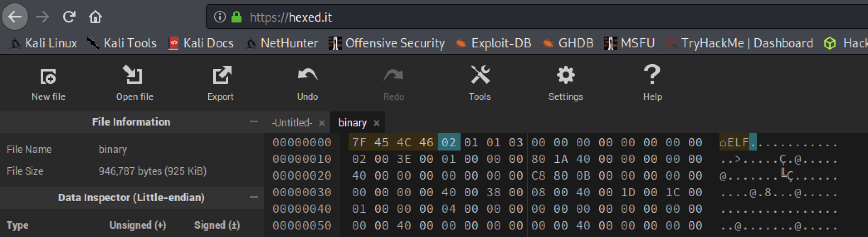Click the offset label 00000000
This screenshot has height=237, width=868.
(302, 143)
